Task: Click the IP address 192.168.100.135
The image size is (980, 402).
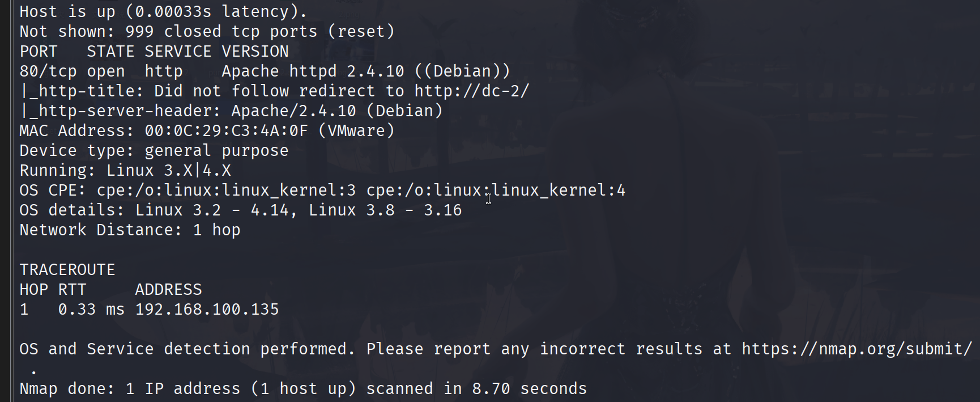Action: click(207, 309)
